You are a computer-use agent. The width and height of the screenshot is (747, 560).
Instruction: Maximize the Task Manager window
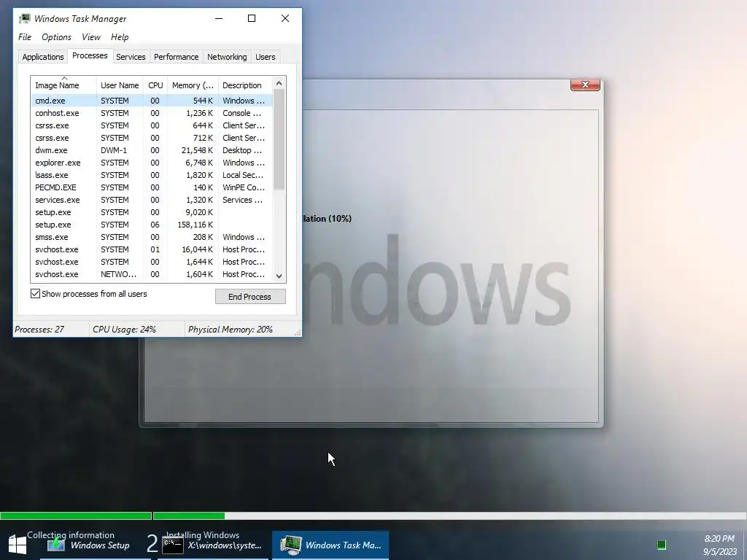252,18
